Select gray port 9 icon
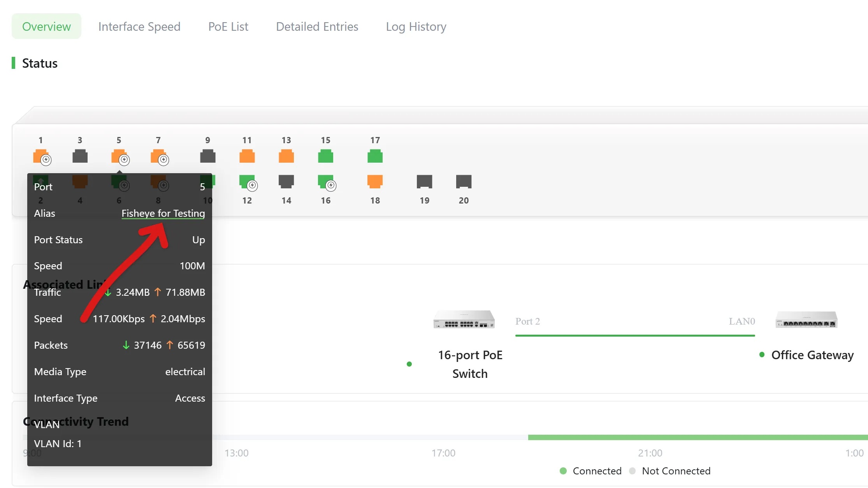The width and height of the screenshot is (868, 488). pyautogui.click(x=207, y=156)
